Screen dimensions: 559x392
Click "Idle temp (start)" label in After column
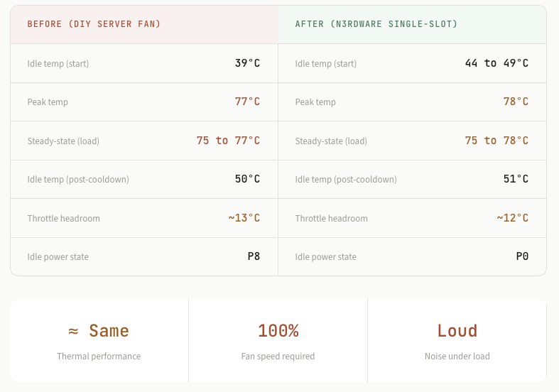(x=326, y=64)
